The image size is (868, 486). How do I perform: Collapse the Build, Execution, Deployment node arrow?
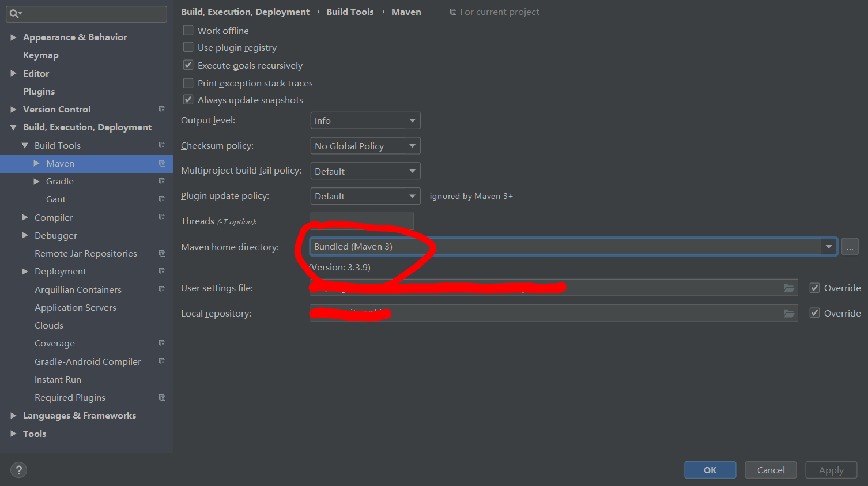13,127
